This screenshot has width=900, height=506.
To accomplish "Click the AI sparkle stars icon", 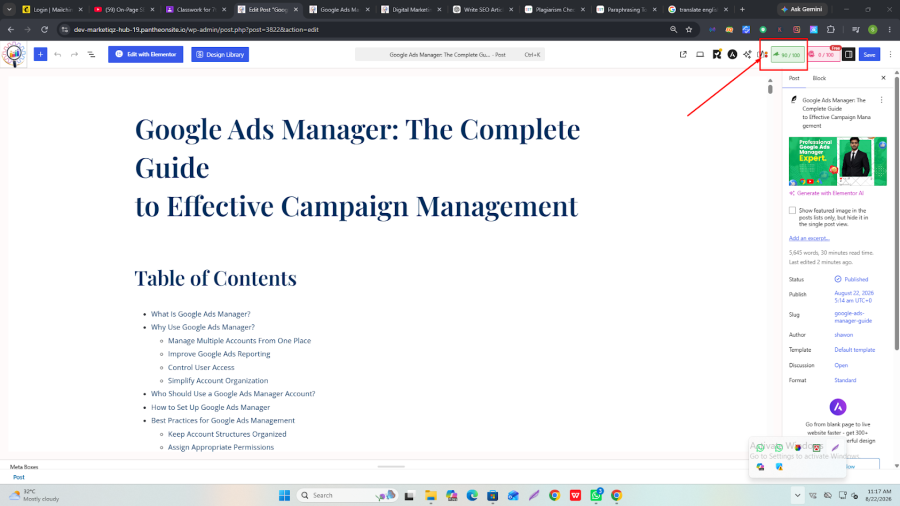I will 747,55.
